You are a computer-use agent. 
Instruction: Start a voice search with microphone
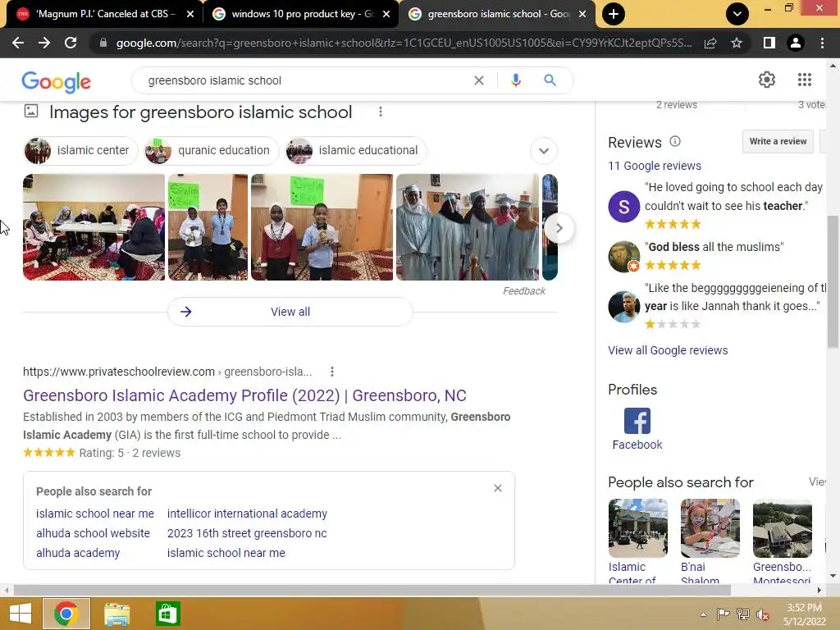516,80
